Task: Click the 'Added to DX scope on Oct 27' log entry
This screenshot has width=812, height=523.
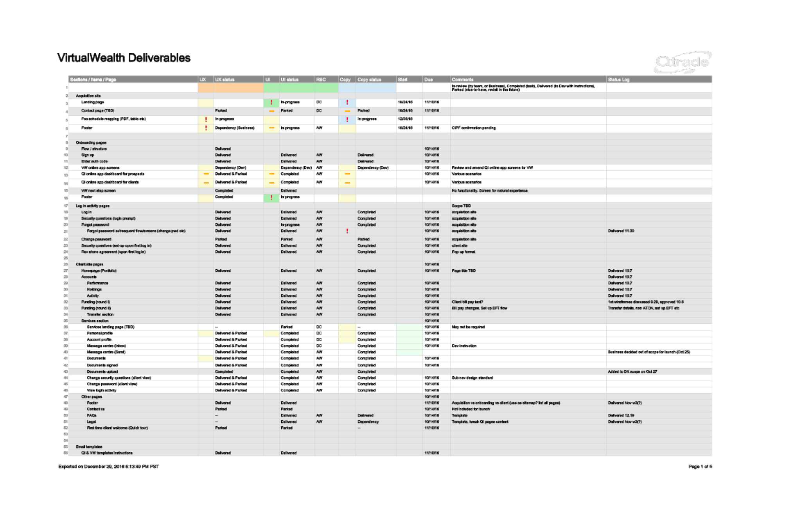Action: pyautogui.click(x=632, y=372)
